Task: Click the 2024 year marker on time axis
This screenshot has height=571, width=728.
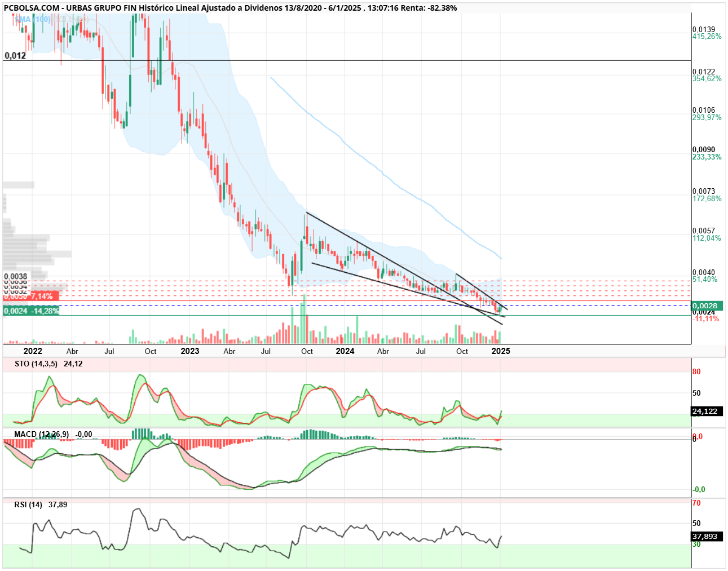Action: (x=345, y=351)
